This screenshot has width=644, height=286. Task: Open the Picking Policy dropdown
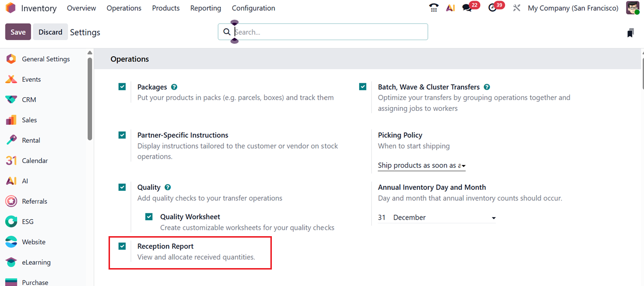click(422, 166)
